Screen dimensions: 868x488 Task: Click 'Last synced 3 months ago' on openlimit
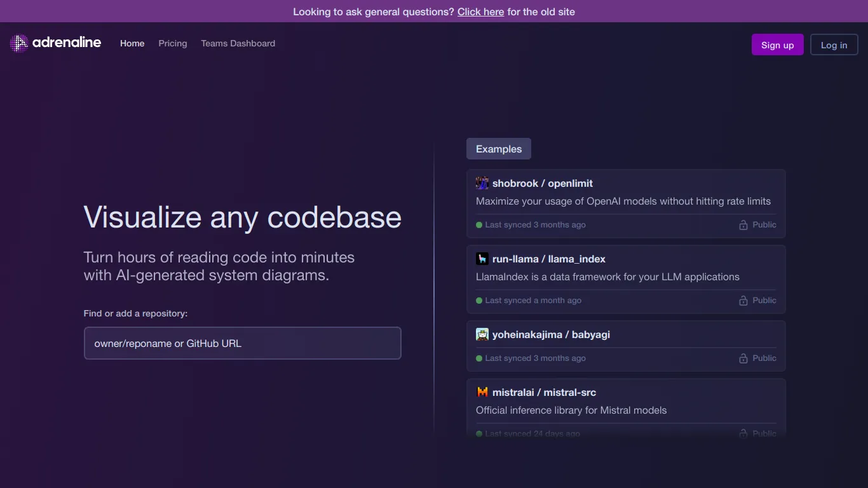coord(535,225)
